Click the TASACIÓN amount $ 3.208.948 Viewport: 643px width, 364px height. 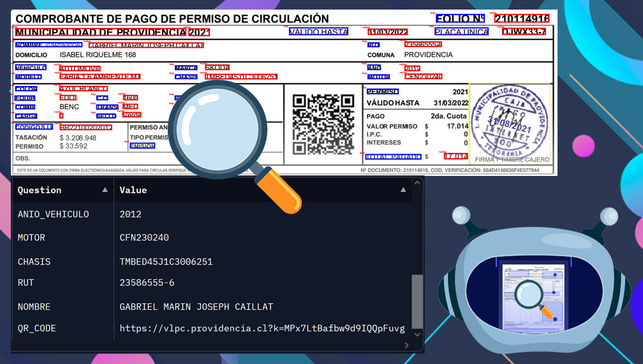(78, 138)
